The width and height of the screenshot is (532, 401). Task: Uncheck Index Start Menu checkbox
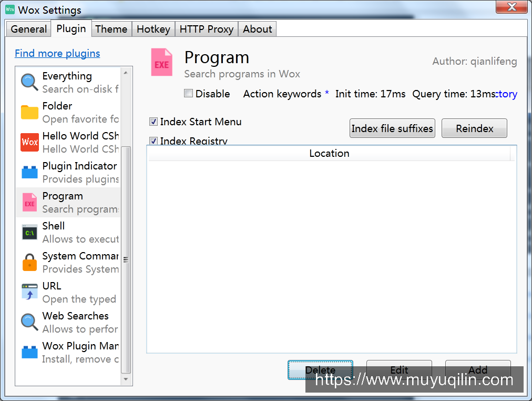(154, 122)
